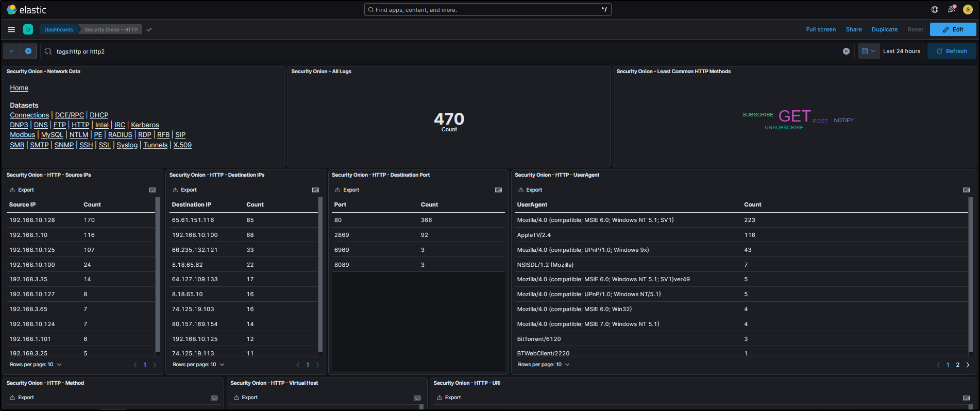
Task: Open the filter options menu button
Action: (11, 51)
